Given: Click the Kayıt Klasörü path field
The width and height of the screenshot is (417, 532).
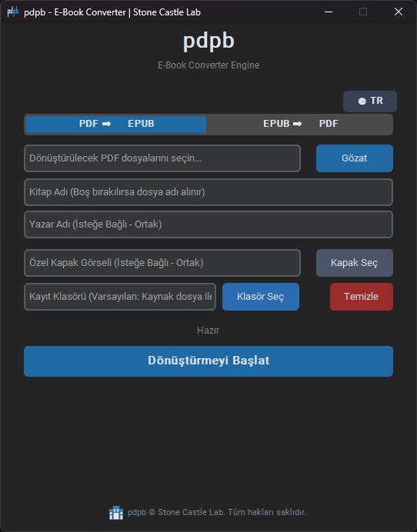Looking at the screenshot, I should tap(120, 297).
